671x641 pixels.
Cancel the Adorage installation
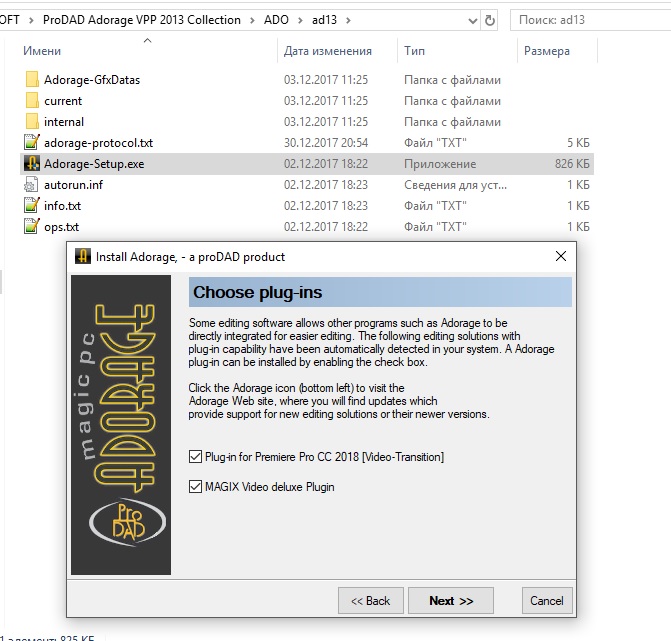click(x=547, y=601)
